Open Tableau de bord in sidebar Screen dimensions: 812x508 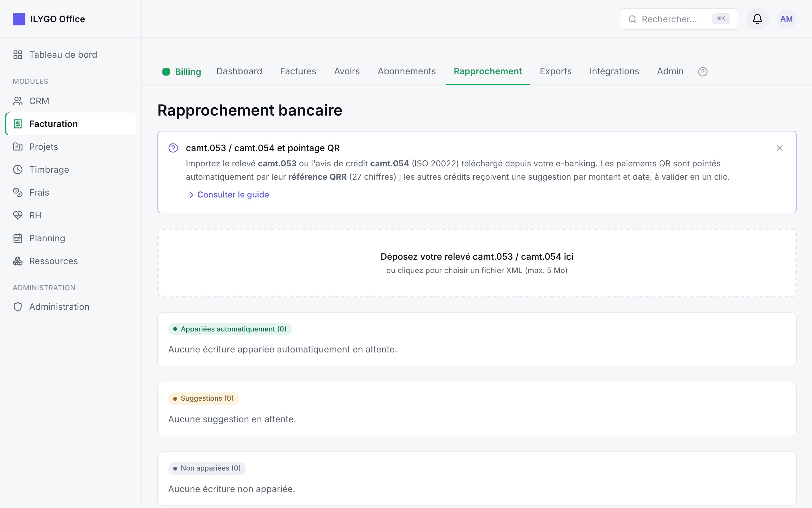coord(71,55)
